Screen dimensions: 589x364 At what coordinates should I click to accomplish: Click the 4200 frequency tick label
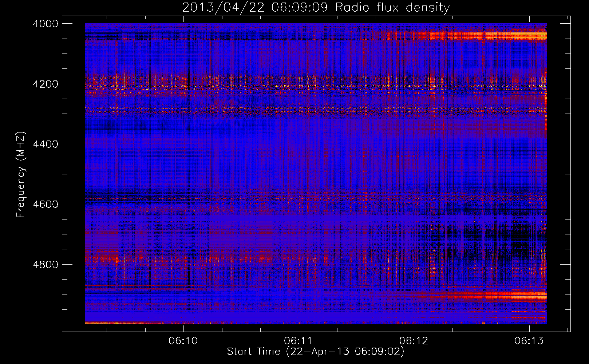pos(46,84)
